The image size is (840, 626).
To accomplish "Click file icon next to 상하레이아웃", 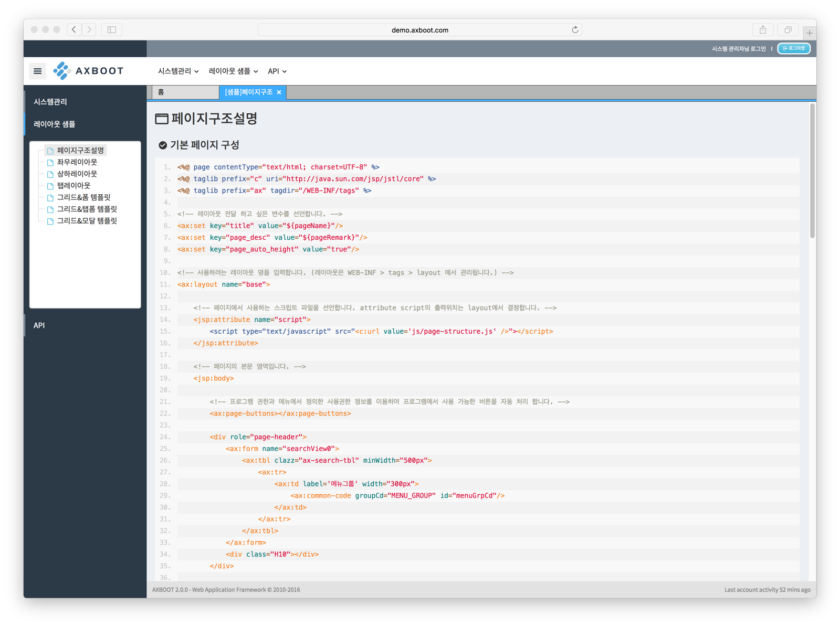I will tap(50, 174).
